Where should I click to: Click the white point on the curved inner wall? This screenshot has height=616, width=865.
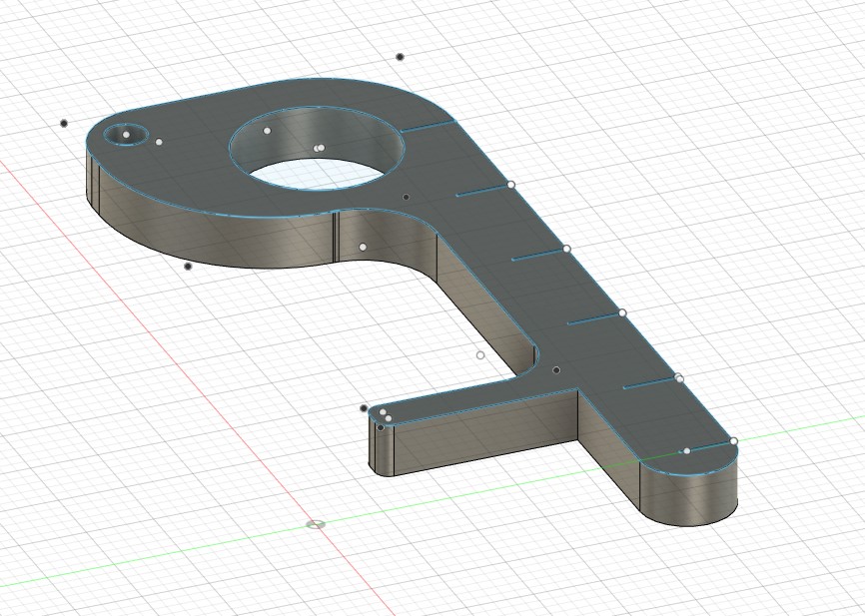tap(363, 247)
